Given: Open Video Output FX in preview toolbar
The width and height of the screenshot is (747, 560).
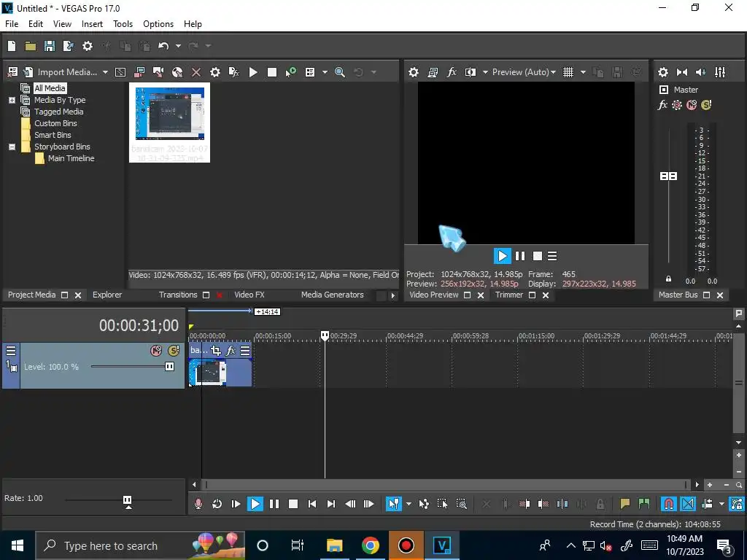Looking at the screenshot, I should [452, 72].
